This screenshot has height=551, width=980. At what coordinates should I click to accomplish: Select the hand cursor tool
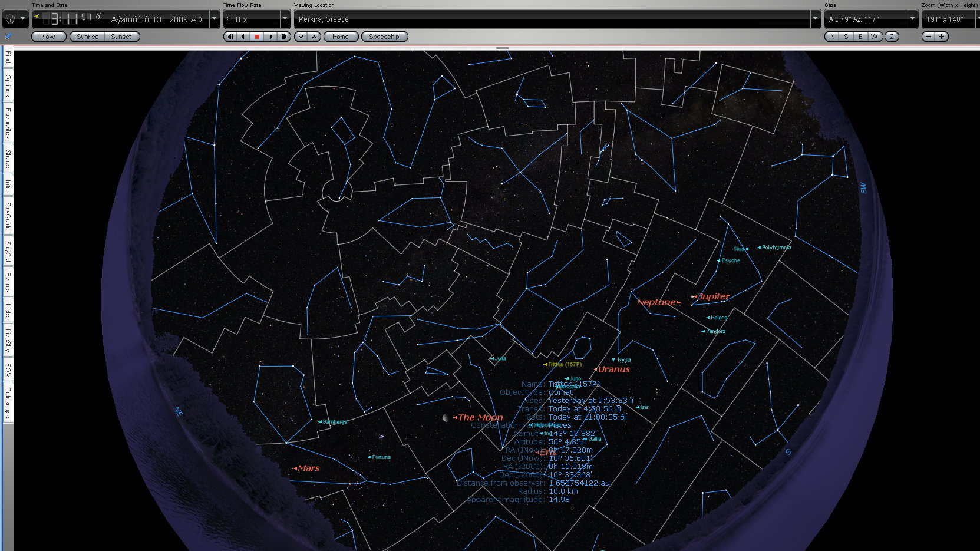pyautogui.click(x=9, y=19)
